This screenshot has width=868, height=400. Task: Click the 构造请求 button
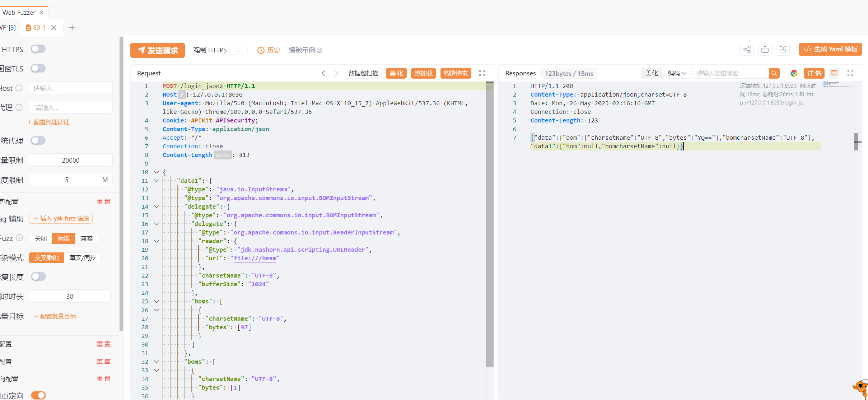pos(456,73)
